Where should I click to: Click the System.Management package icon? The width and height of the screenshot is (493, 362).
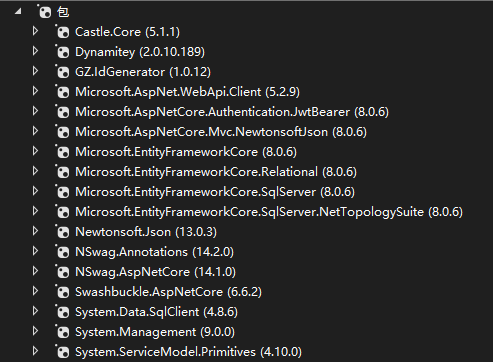point(63,332)
